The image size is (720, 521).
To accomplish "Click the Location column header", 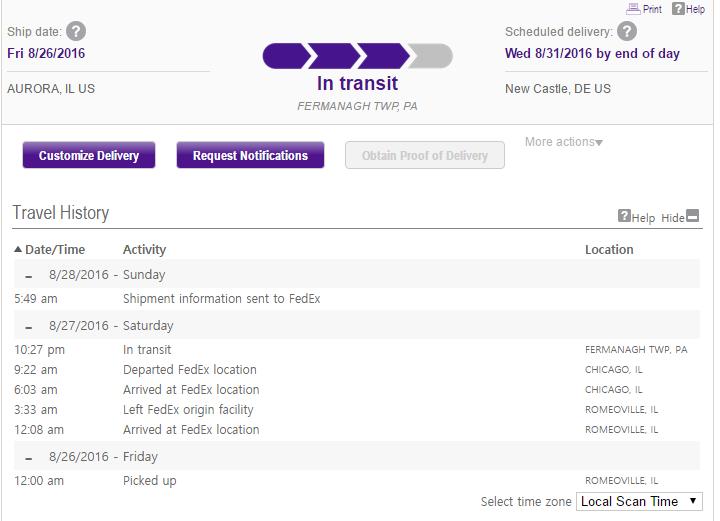I will click(609, 250).
